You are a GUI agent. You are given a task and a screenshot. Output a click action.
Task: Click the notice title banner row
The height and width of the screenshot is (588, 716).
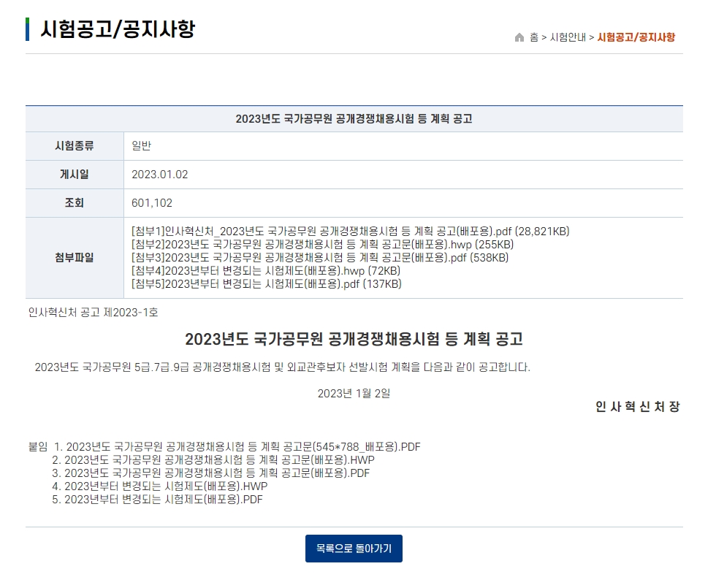tap(356, 118)
